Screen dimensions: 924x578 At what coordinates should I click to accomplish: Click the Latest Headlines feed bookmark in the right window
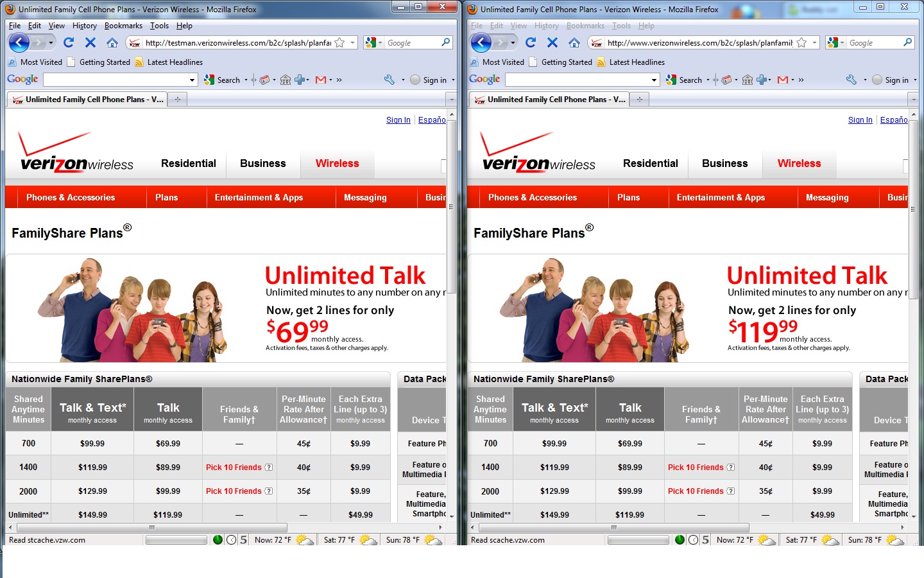pyautogui.click(x=637, y=62)
